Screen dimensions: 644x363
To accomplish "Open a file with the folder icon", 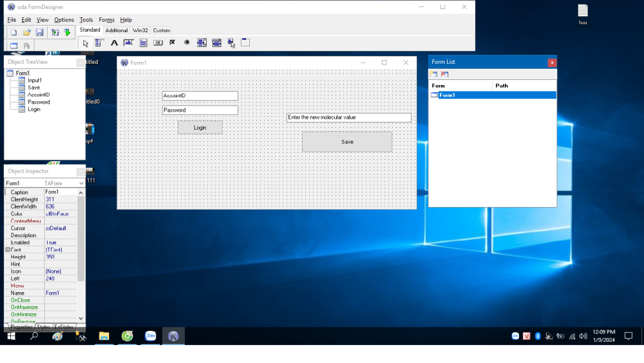I will [26, 32].
